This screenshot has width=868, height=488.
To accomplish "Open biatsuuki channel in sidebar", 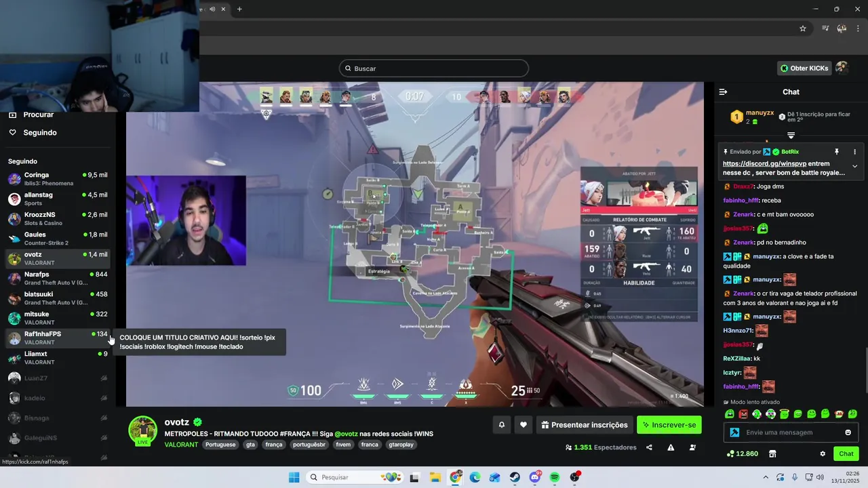I will click(x=58, y=298).
